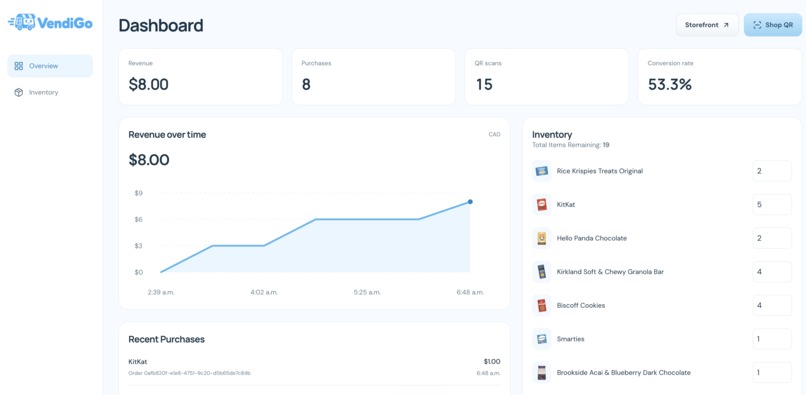Click the 5:25 a.m. axis label
Viewport: 806px width, 395px height.
pyautogui.click(x=367, y=292)
